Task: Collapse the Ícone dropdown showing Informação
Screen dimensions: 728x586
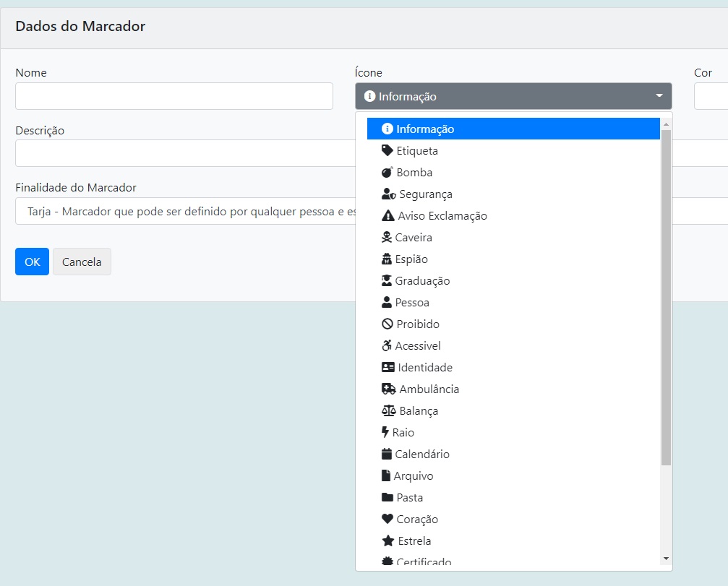Action: click(x=513, y=96)
